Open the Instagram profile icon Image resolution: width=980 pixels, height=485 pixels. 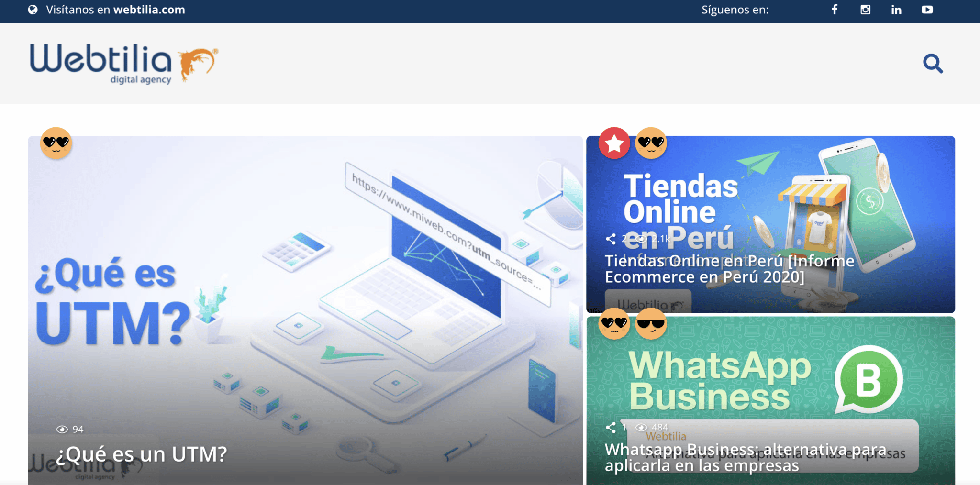pyautogui.click(x=865, y=9)
